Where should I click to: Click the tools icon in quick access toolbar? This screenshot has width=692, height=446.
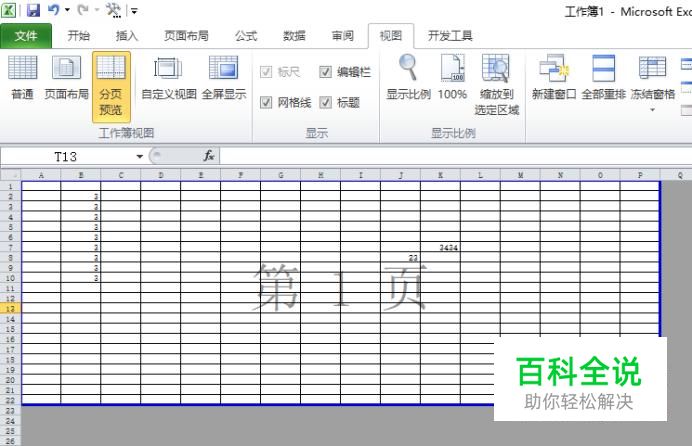point(113,10)
